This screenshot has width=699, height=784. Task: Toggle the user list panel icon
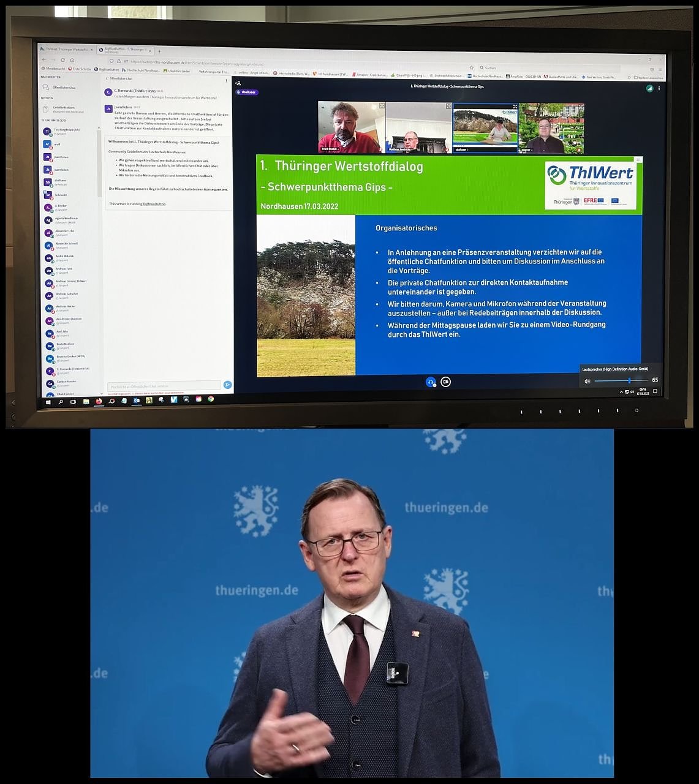coord(238,83)
